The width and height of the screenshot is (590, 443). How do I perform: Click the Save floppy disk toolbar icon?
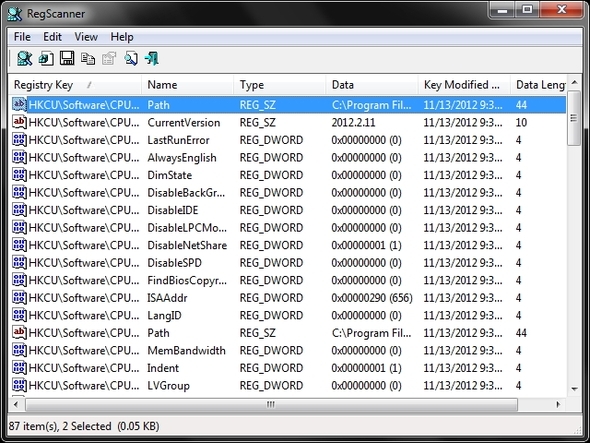click(x=67, y=58)
